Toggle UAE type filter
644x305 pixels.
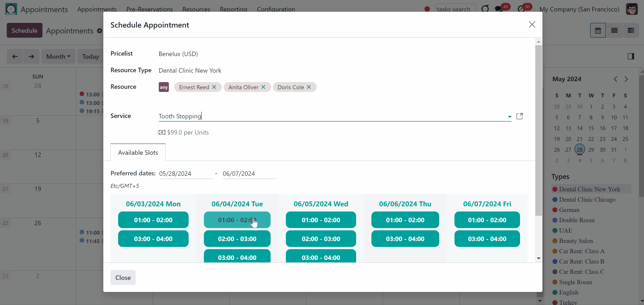(x=565, y=230)
